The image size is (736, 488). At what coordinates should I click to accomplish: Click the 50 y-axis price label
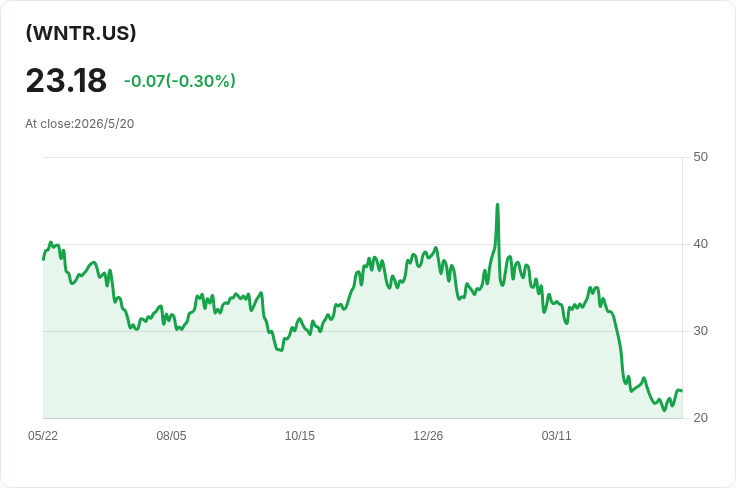point(700,157)
